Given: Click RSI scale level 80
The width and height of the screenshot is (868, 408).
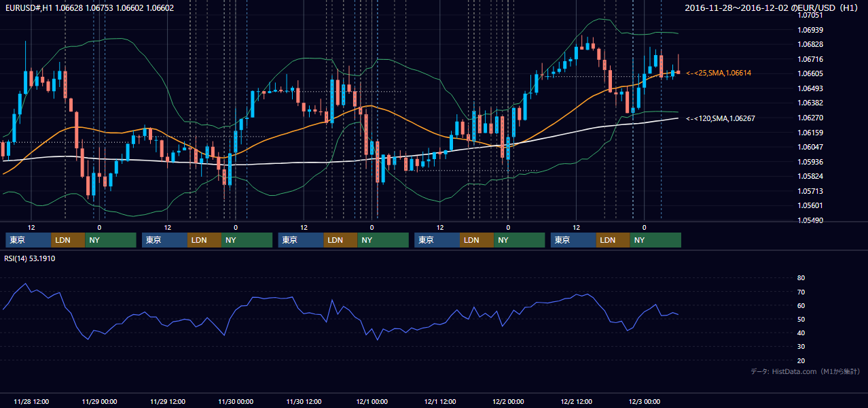Looking at the screenshot, I should 801,278.
